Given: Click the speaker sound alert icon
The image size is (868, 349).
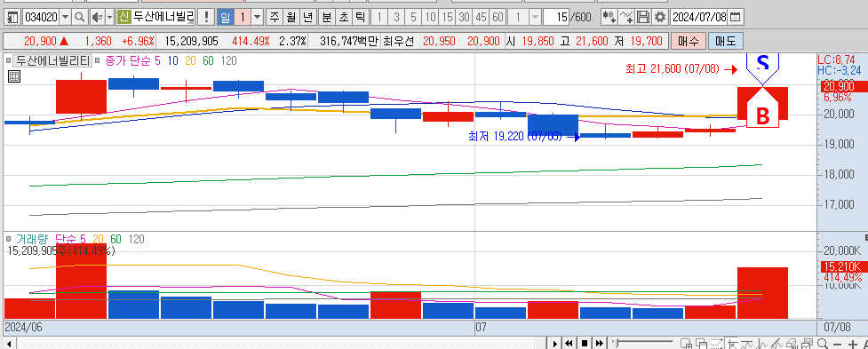Looking at the screenshot, I should click(97, 17).
